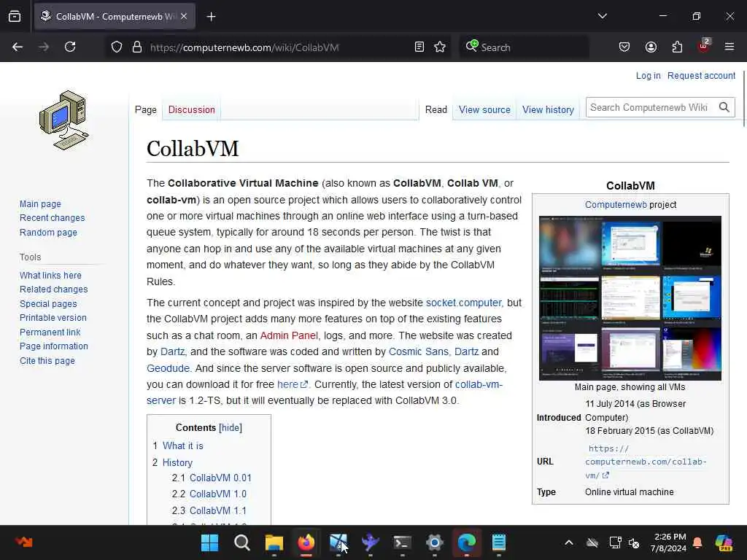Open Windows Terminal from taskbar
747x560 pixels.
coord(402,542)
